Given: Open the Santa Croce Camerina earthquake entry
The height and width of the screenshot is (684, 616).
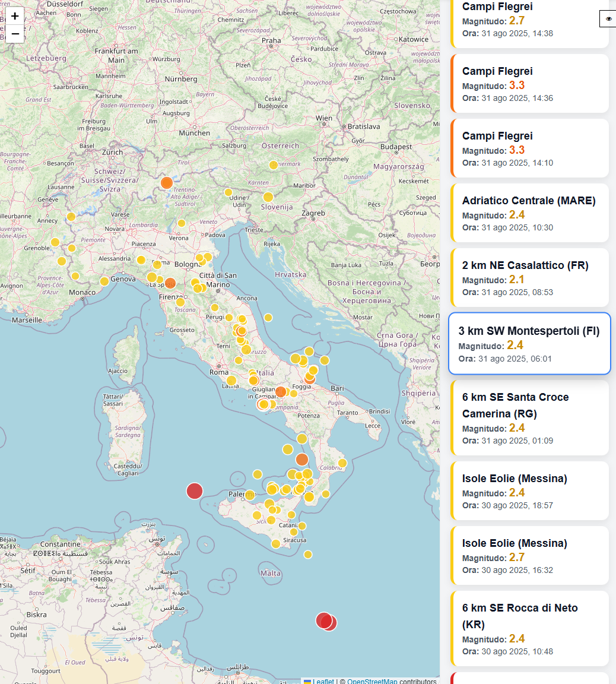Looking at the screenshot, I should 529,417.
